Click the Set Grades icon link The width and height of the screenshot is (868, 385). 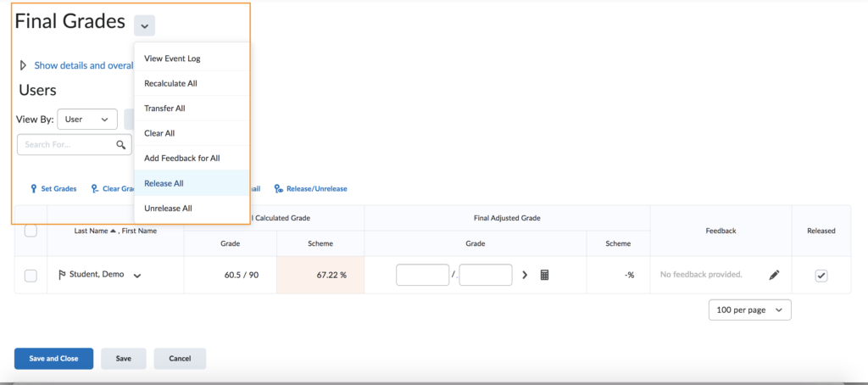click(53, 188)
